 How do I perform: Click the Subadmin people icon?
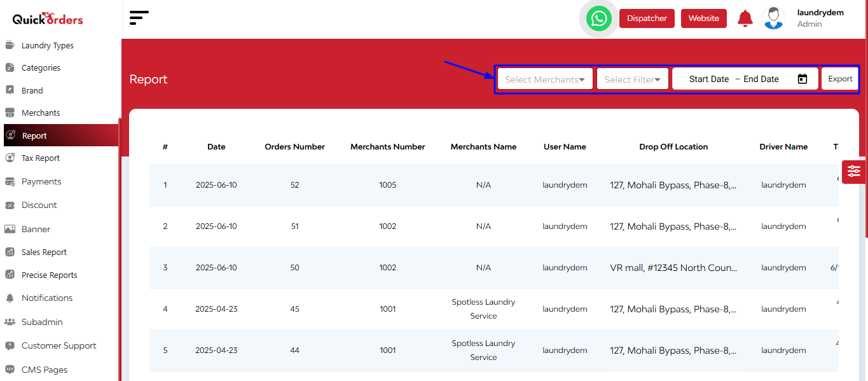(x=10, y=322)
